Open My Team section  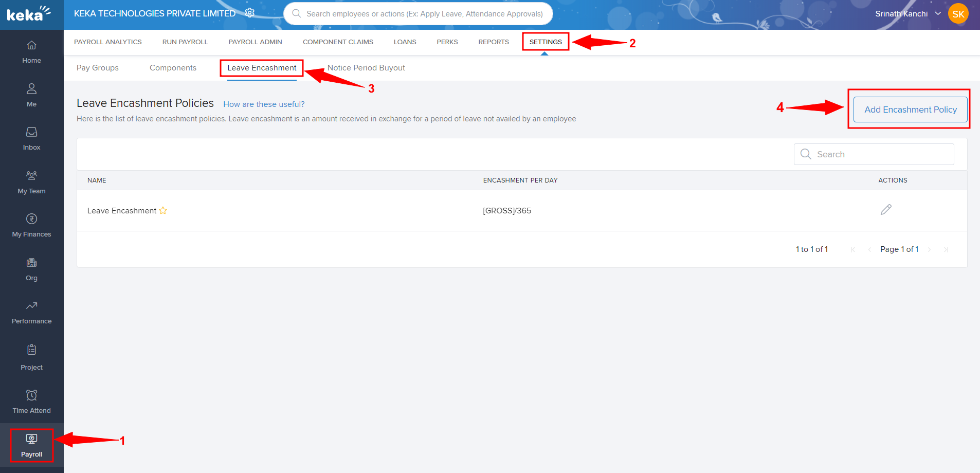[x=31, y=181]
